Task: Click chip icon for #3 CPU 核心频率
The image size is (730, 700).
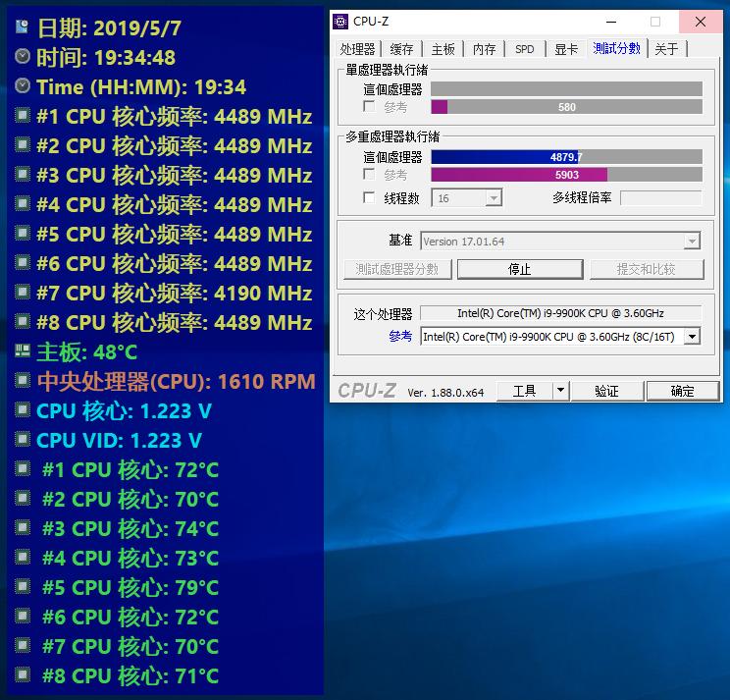Action: tap(23, 174)
